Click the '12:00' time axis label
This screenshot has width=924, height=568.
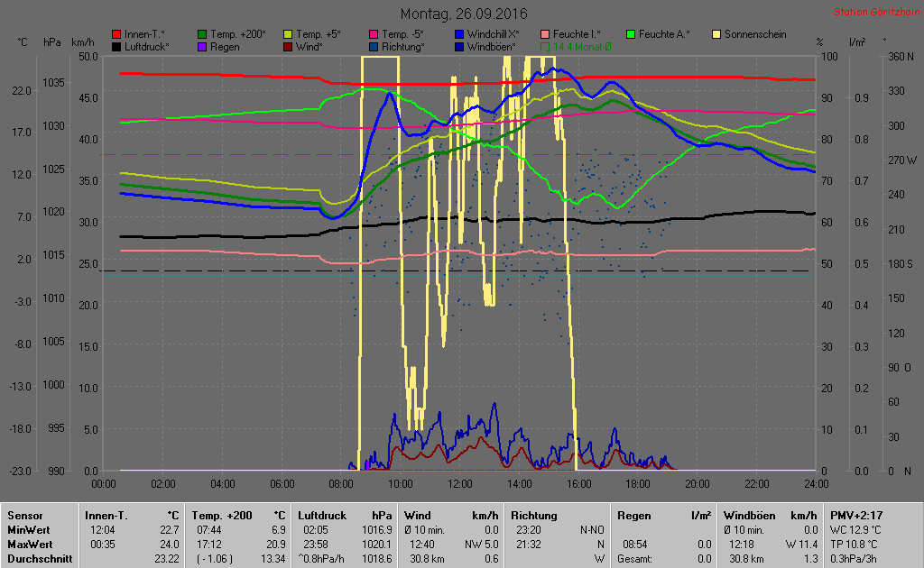point(459,484)
